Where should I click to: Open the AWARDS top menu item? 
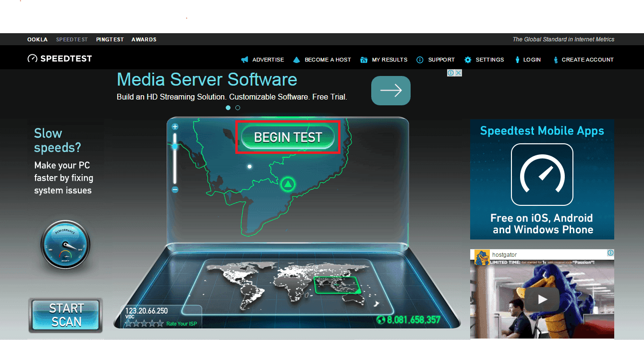click(144, 39)
